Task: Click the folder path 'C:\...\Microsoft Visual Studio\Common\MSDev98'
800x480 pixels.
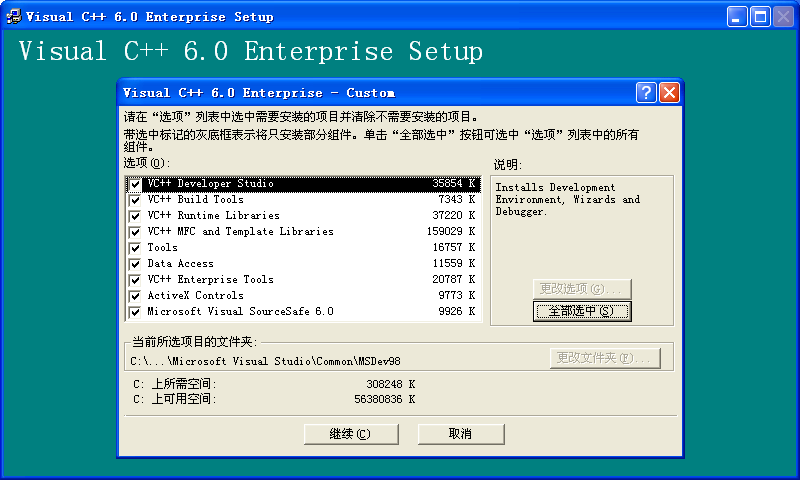Action: pos(265,361)
